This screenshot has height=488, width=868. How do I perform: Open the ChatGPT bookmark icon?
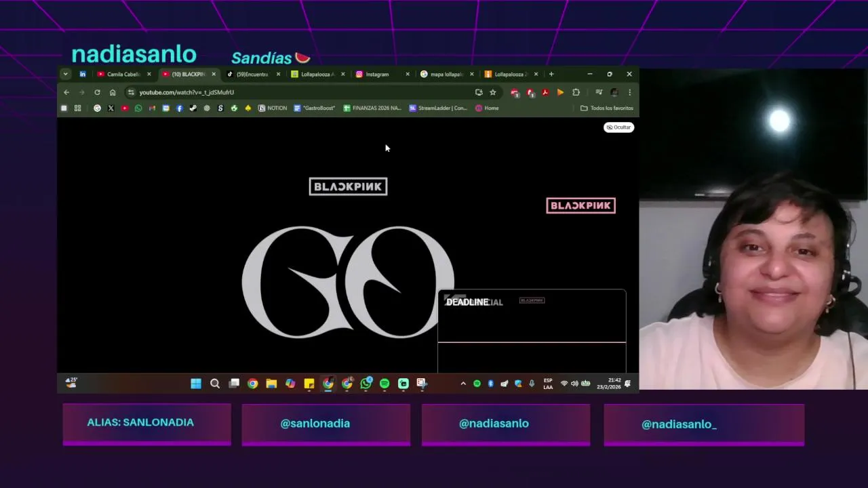[x=207, y=108]
